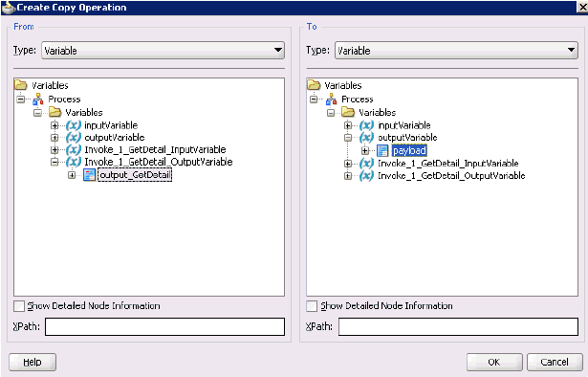The height and width of the screenshot is (377, 588).
Task: Click Invoke_1_GetDetail_OutputVariable (x) icon in To tree
Action: point(366,176)
